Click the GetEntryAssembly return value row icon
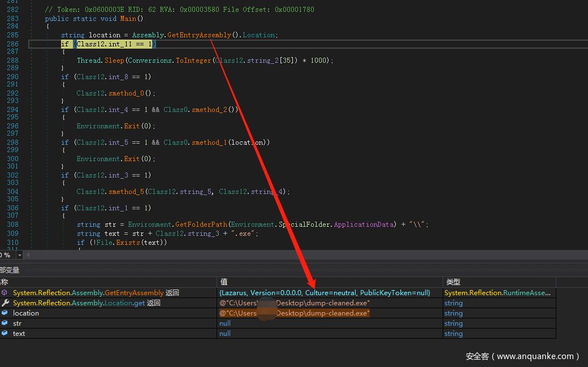588x367 pixels. coord(5,292)
